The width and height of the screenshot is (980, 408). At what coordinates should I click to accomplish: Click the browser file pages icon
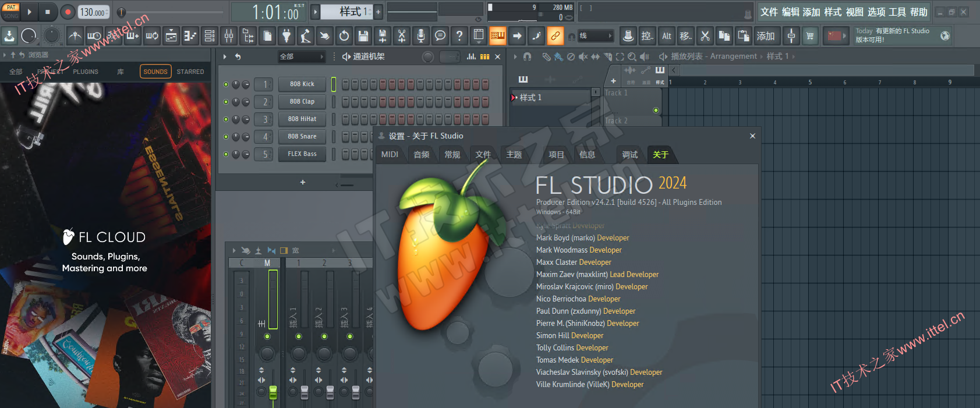(267, 36)
